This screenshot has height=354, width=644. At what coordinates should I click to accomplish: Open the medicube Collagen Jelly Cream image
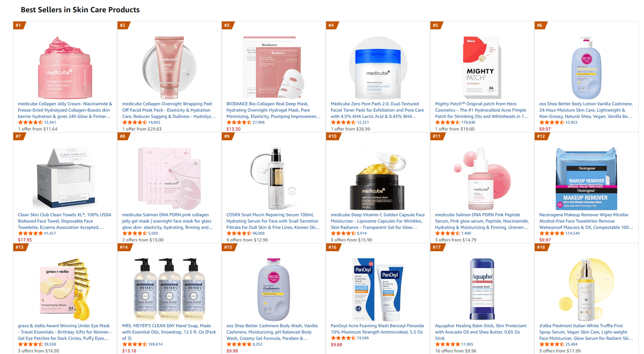click(x=65, y=68)
